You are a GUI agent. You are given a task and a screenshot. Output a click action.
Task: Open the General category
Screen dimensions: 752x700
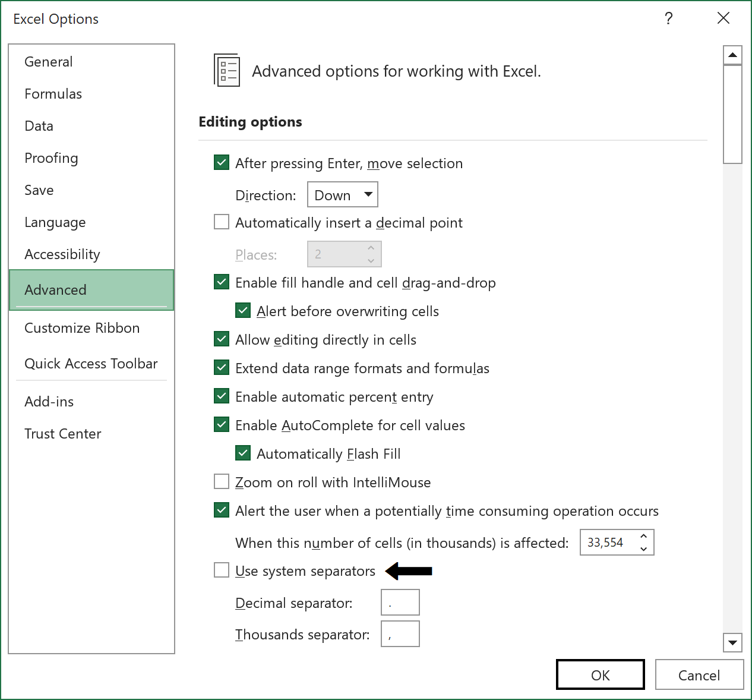pos(91,62)
